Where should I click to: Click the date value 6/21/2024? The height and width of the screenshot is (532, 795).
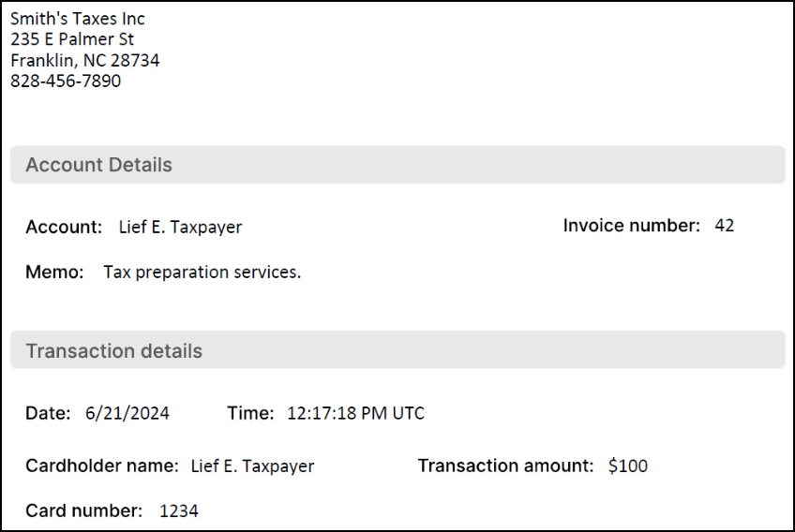point(127,413)
